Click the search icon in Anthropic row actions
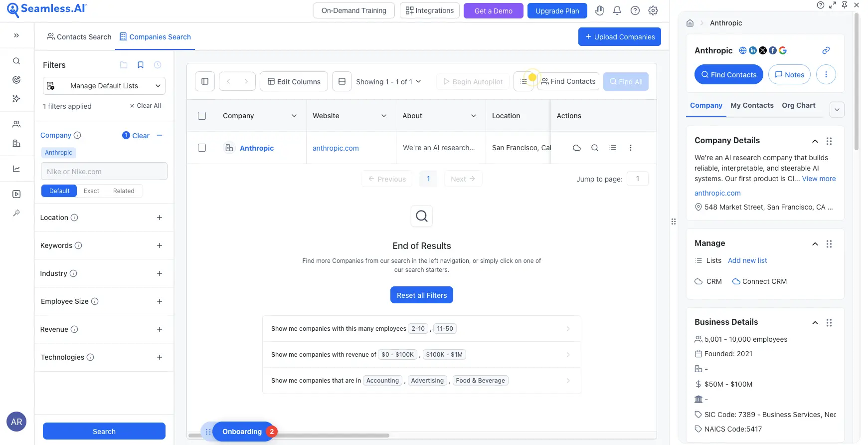Viewport: 868px width, 445px height. tap(595, 148)
